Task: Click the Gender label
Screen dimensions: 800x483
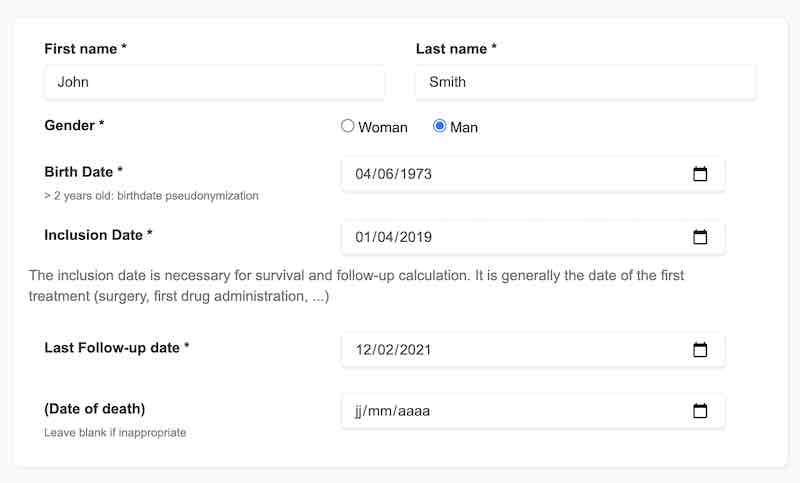Action: click(x=74, y=125)
